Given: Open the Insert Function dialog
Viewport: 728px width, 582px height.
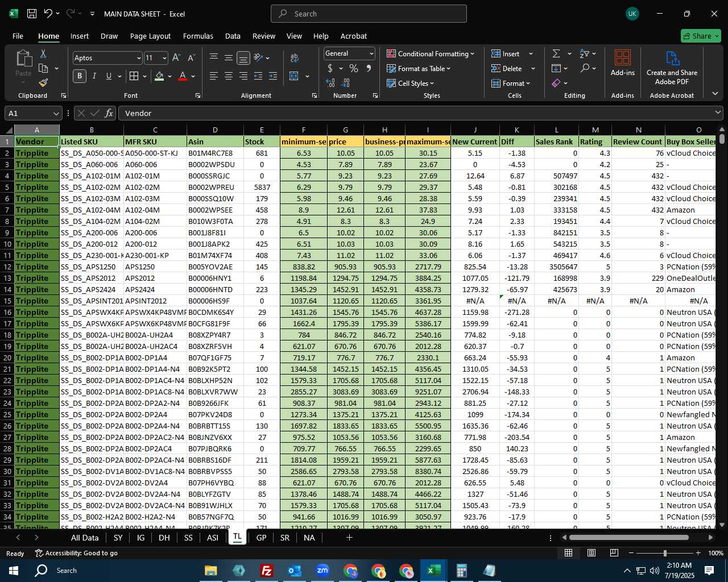Looking at the screenshot, I should (109, 113).
